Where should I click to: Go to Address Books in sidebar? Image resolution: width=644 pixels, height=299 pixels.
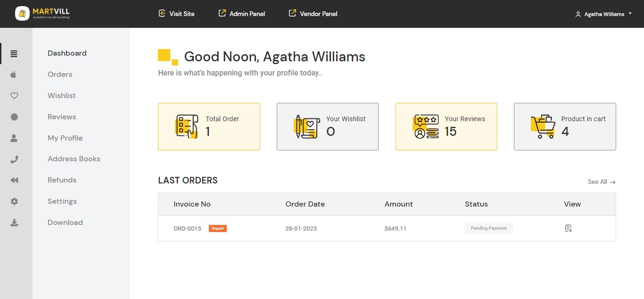(x=74, y=159)
